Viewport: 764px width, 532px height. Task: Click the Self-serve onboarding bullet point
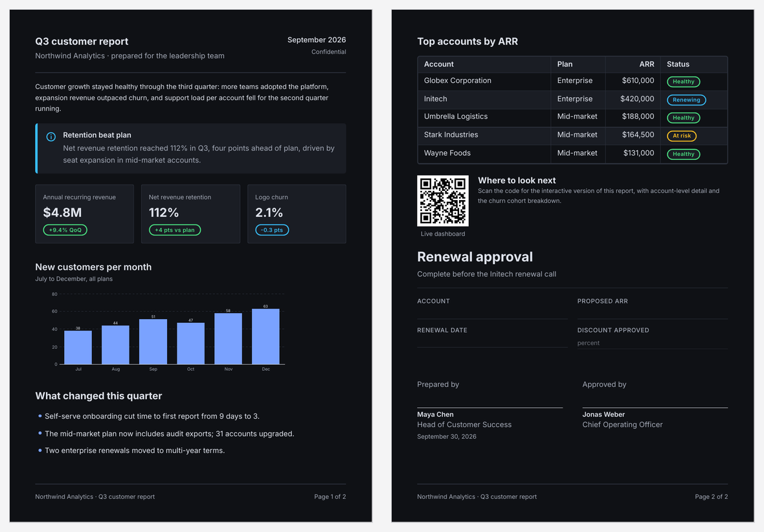(x=152, y=417)
